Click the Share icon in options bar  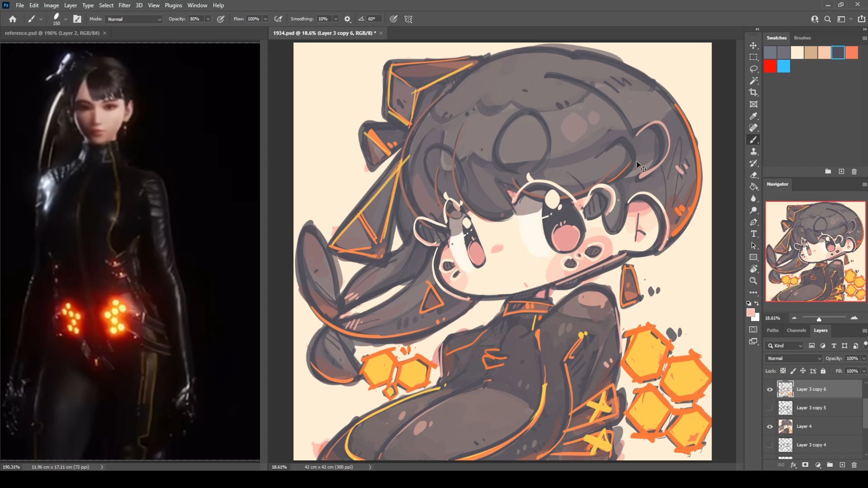pyautogui.click(x=861, y=19)
